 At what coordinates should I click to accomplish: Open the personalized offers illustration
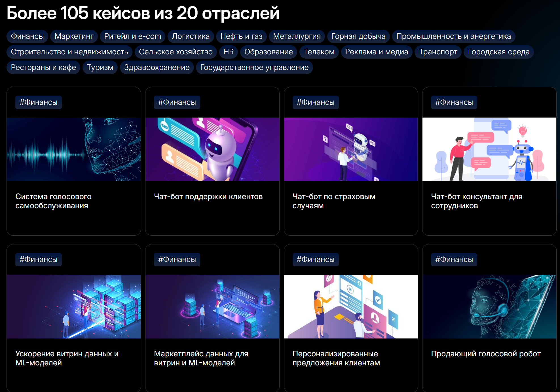[351, 306]
